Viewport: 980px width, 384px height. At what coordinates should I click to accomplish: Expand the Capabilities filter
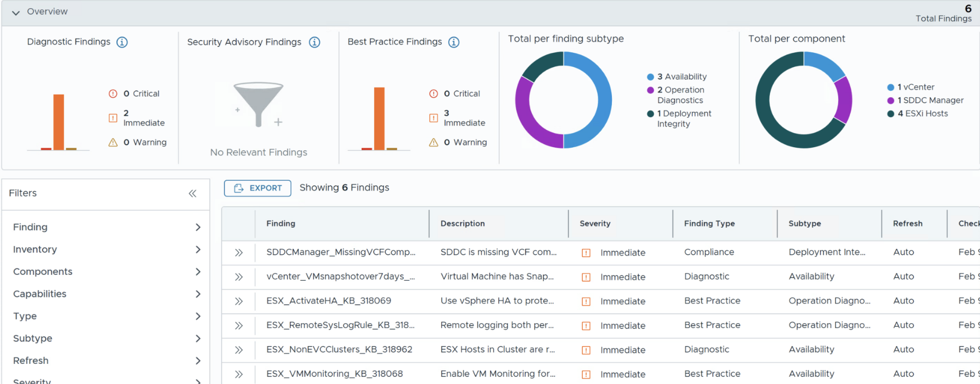point(198,294)
